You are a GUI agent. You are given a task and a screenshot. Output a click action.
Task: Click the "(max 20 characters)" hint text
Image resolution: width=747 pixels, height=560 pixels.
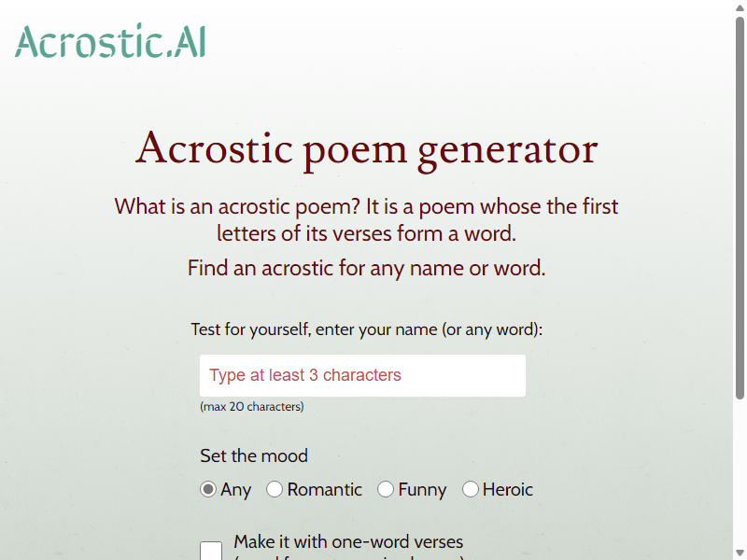tap(252, 407)
